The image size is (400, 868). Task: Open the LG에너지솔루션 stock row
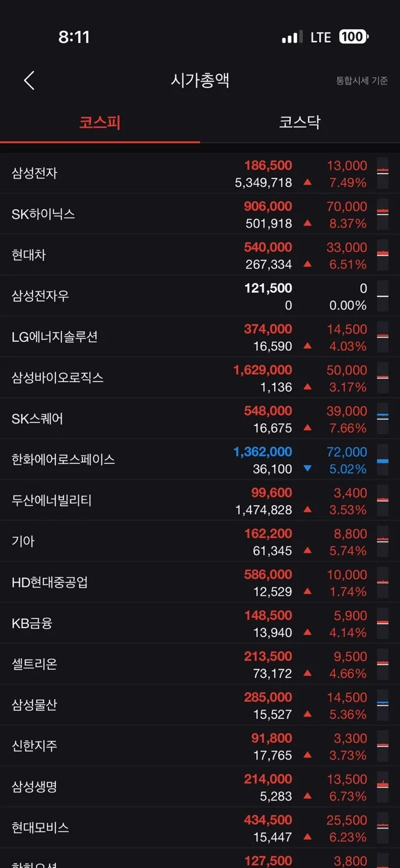click(x=200, y=337)
